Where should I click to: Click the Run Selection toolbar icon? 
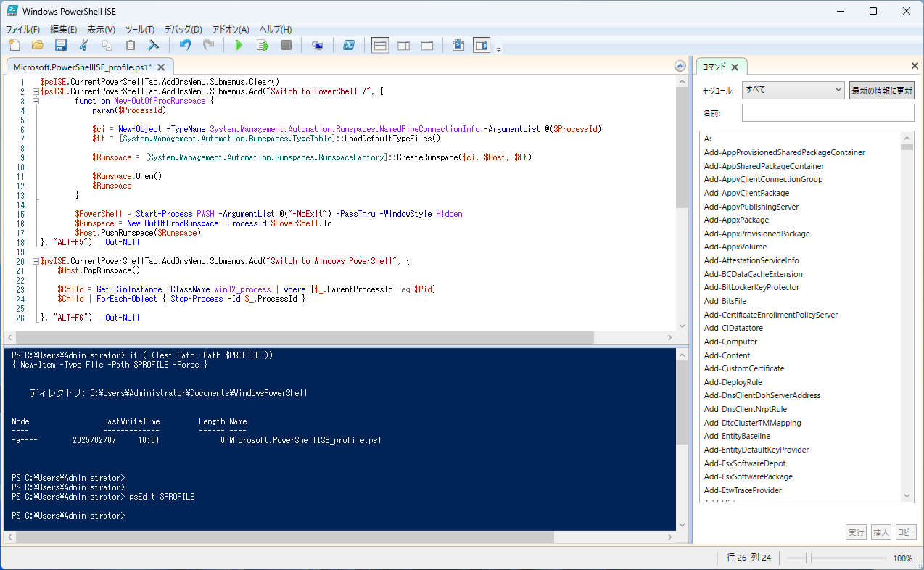pos(263,46)
